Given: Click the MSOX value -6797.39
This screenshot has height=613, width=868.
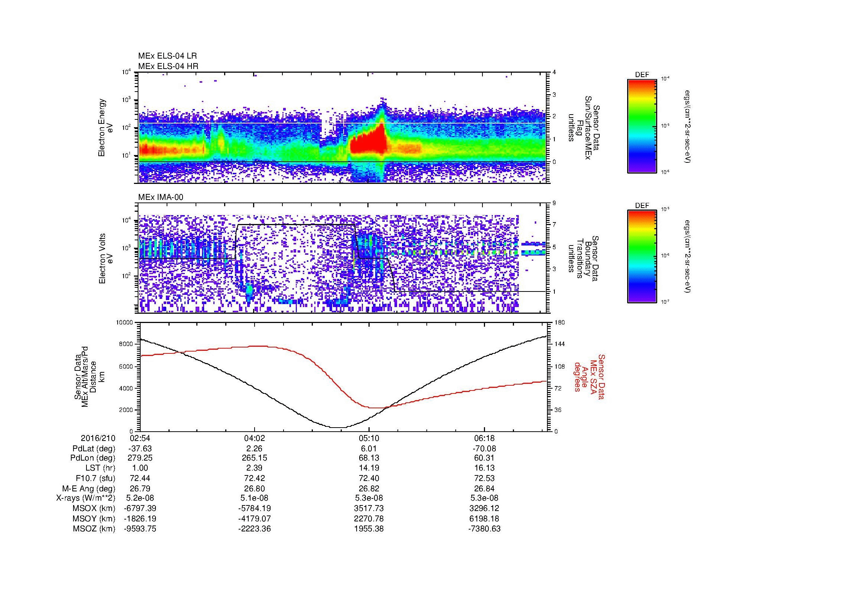Looking at the screenshot, I should tap(140, 508).
